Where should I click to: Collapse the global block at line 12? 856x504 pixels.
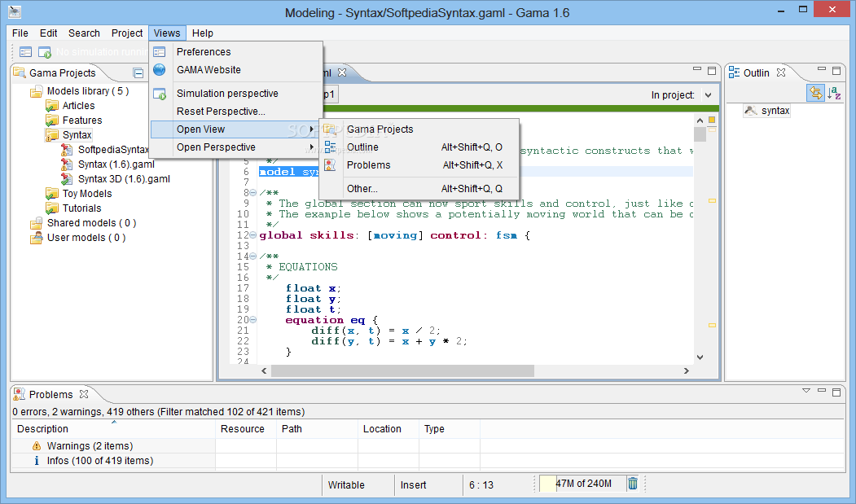[252, 235]
